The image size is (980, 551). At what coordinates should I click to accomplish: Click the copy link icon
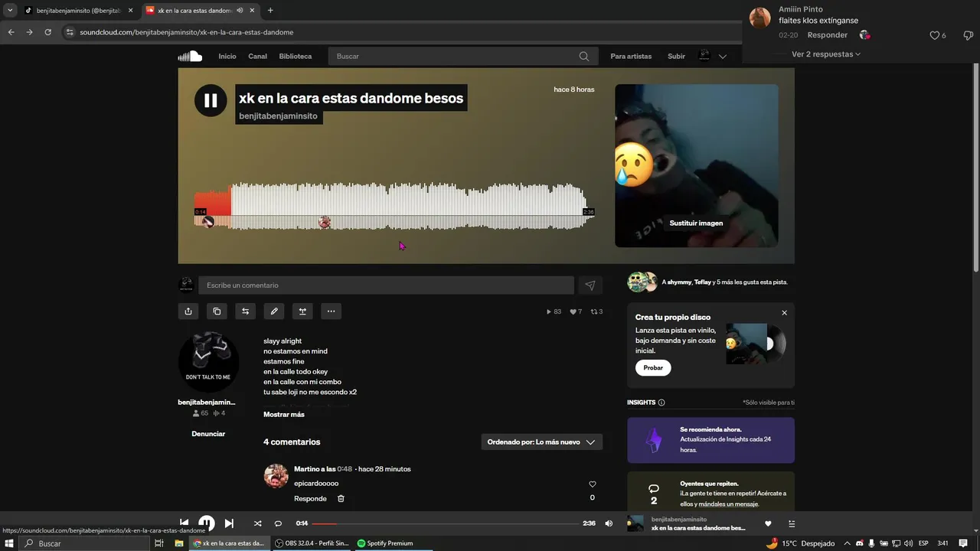(217, 311)
